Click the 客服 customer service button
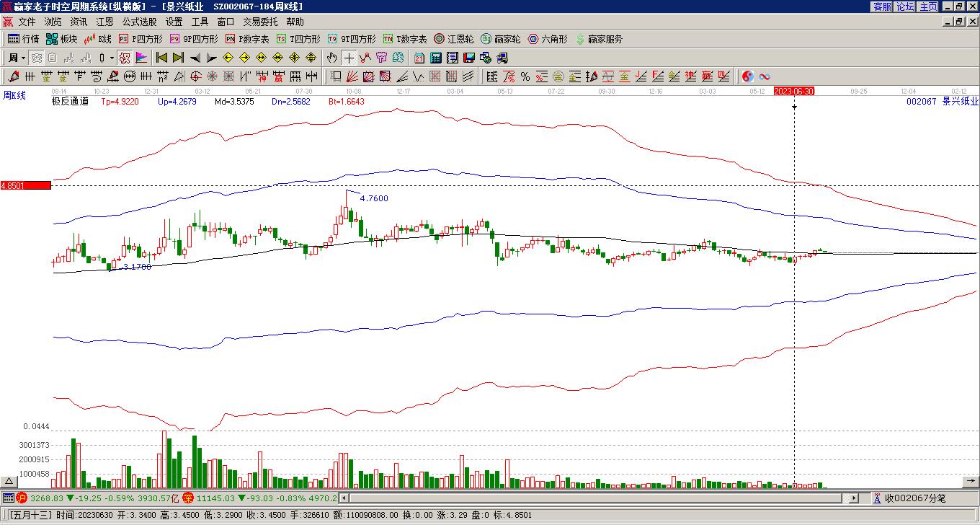Viewport: 980px width, 525px height. (882, 6)
